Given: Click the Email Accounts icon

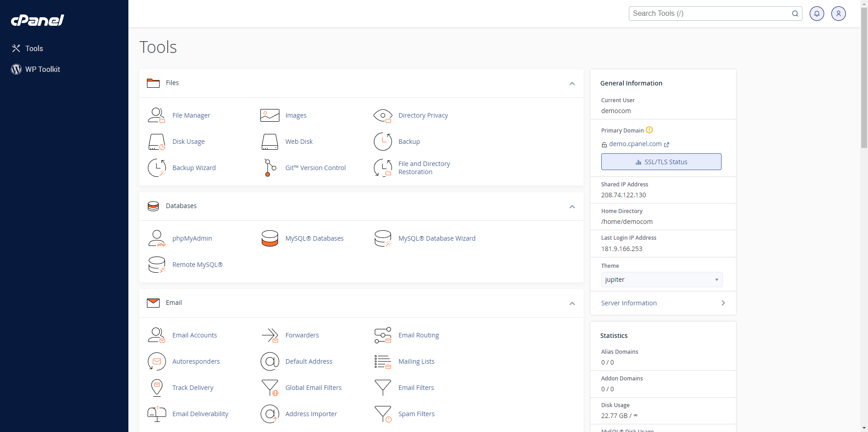Looking at the screenshot, I should pos(156,335).
